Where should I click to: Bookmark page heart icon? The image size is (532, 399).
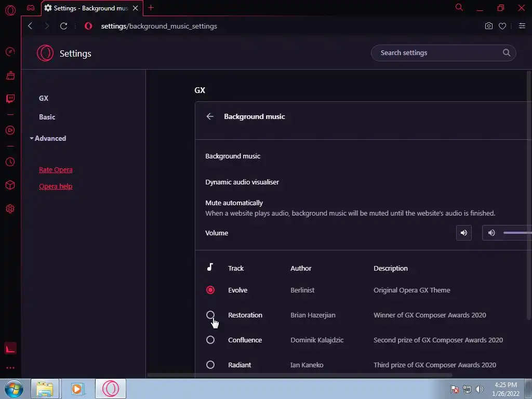[502, 26]
